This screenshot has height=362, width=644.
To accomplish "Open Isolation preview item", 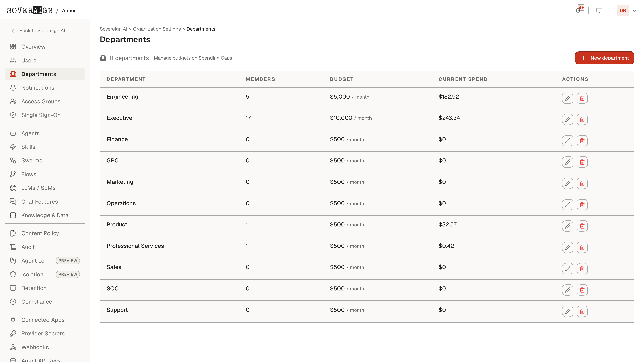I will (45, 274).
